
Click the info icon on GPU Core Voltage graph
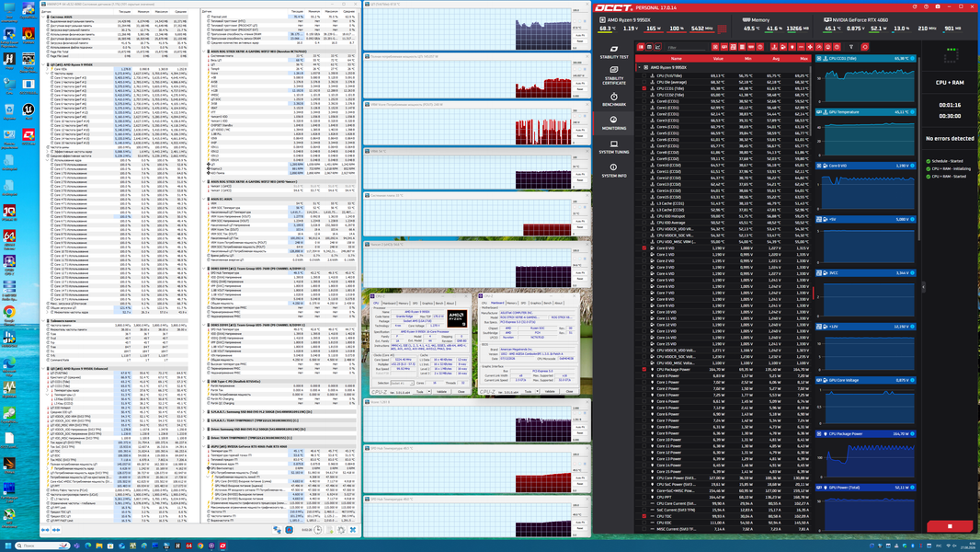pos(913,380)
